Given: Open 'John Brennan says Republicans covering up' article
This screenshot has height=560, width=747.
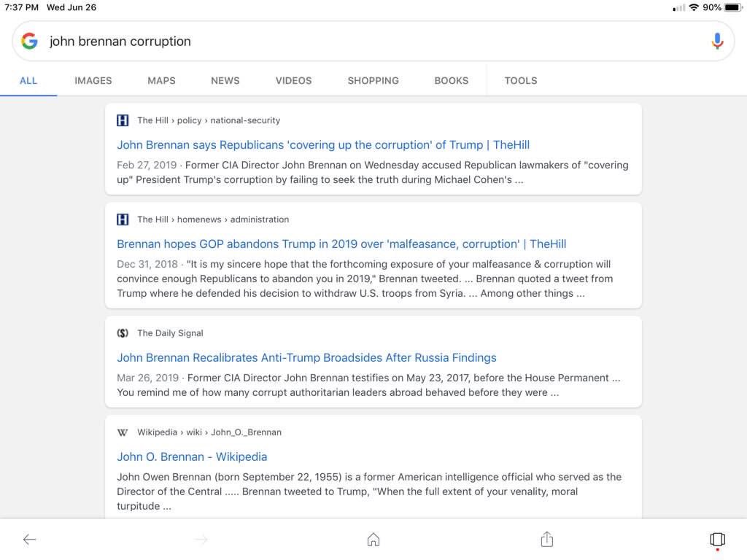Looking at the screenshot, I should pyautogui.click(x=323, y=145).
